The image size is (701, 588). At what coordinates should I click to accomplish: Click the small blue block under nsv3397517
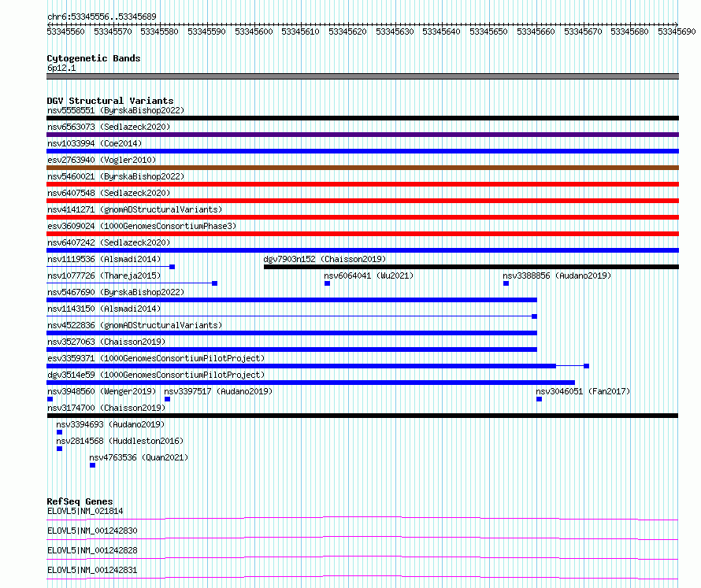[x=167, y=399]
